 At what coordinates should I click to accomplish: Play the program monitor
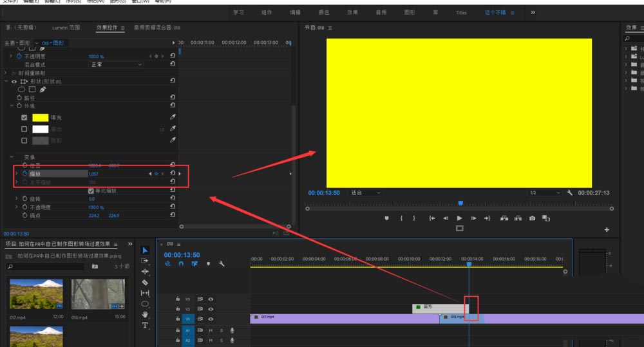click(x=459, y=218)
